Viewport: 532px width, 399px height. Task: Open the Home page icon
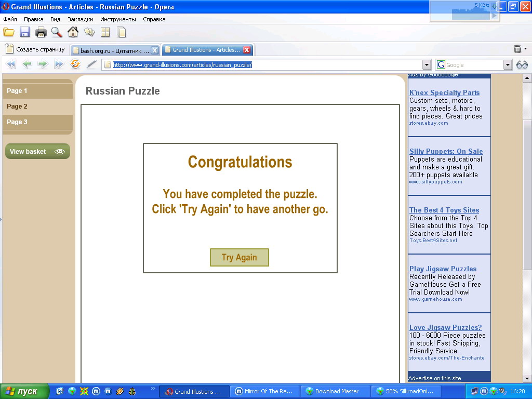tap(73, 32)
